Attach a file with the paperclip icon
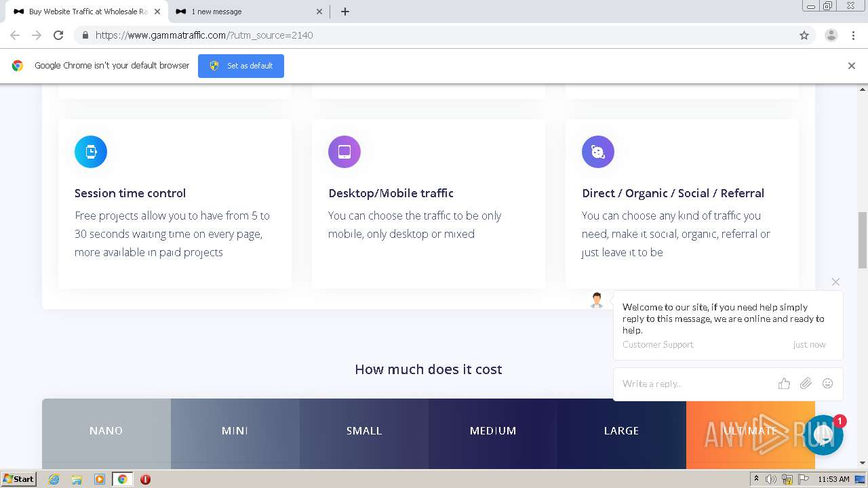 pyautogui.click(x=806, y=384)
